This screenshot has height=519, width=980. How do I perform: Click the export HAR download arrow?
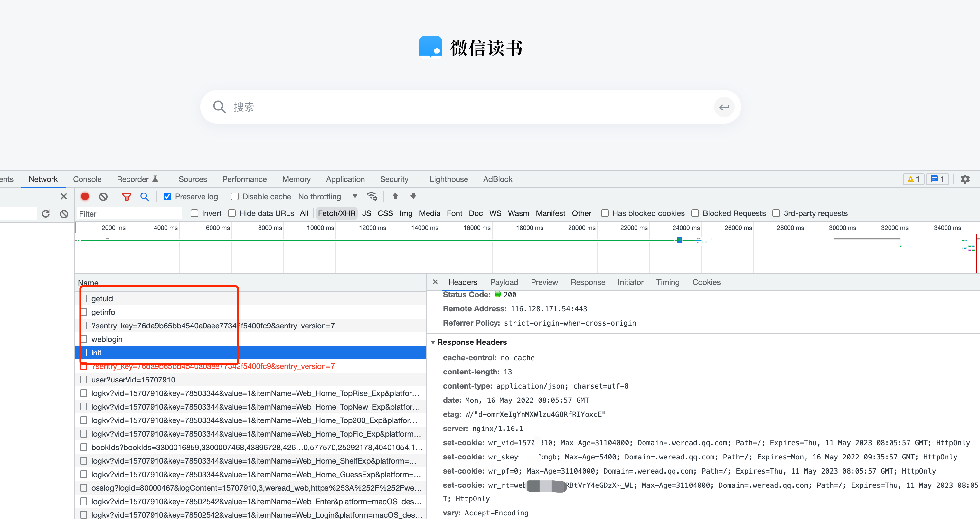(413, 196)
